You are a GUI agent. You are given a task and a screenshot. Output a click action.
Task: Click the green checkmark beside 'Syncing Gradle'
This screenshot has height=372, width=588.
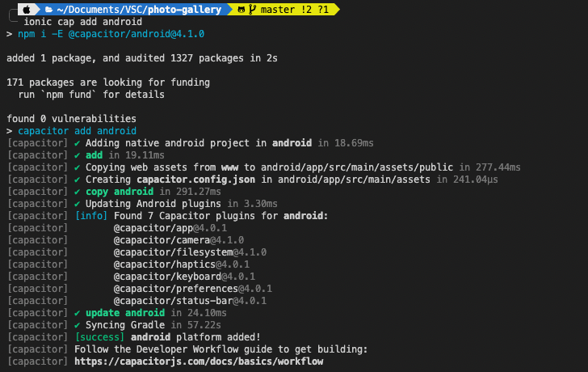point(78,325)
